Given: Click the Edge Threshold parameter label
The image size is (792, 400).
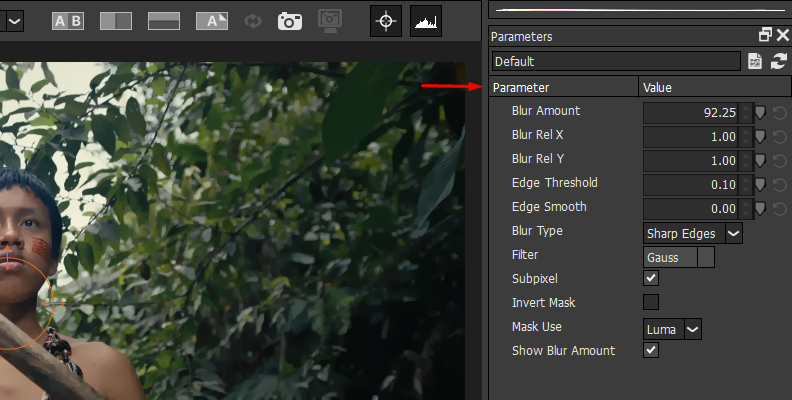Looking at the screenshot, I should (555, 182).
